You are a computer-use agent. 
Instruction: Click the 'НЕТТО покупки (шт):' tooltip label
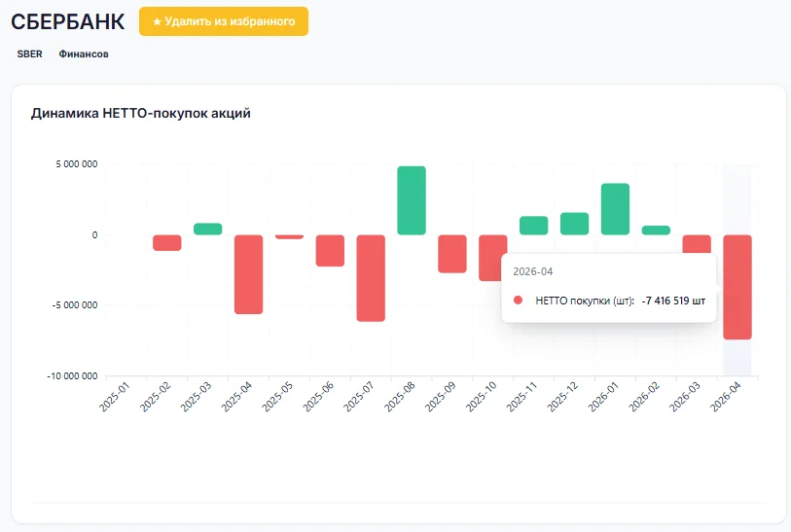tap(585, 301)
